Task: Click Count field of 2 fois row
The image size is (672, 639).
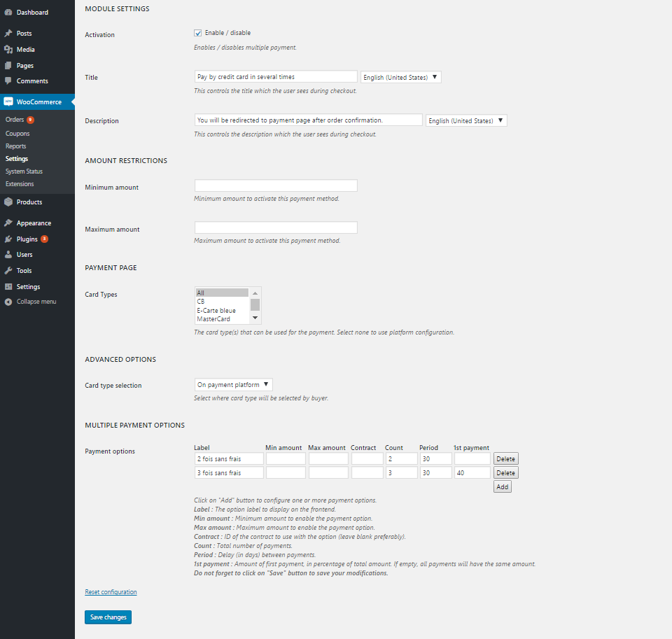Action: [402, 458]
